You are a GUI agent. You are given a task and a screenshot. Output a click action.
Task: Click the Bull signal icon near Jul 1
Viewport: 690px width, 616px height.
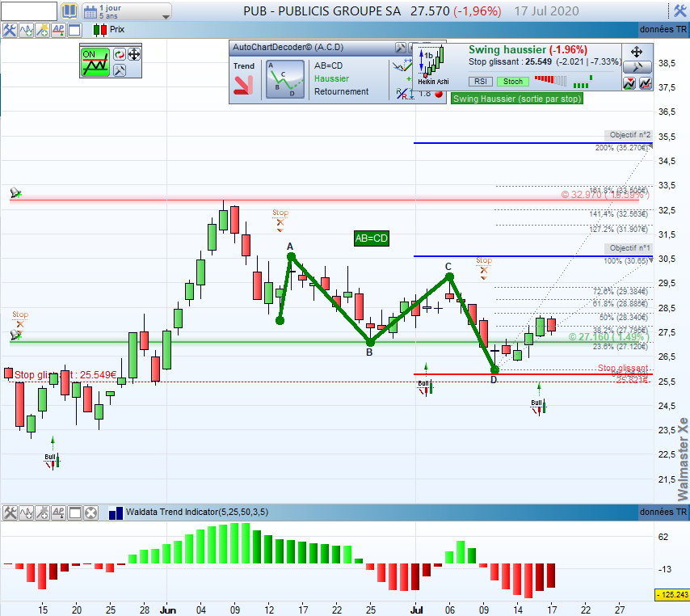point(426,387)
